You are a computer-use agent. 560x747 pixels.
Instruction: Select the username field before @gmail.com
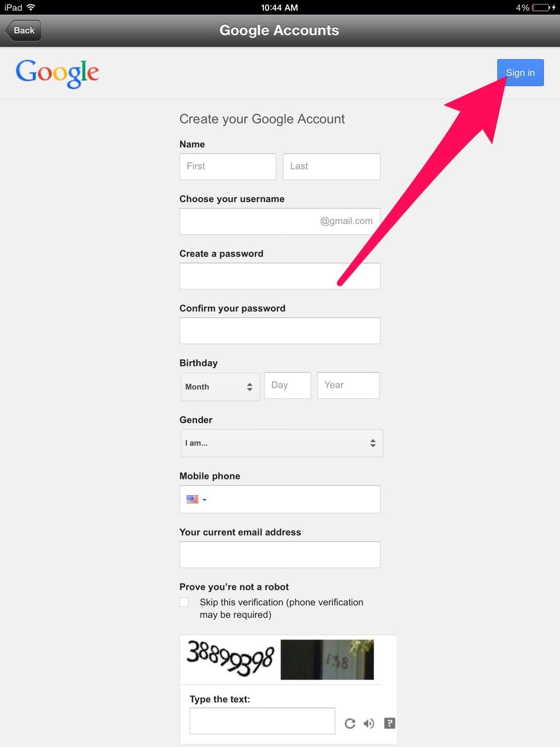tap(280, 221)
